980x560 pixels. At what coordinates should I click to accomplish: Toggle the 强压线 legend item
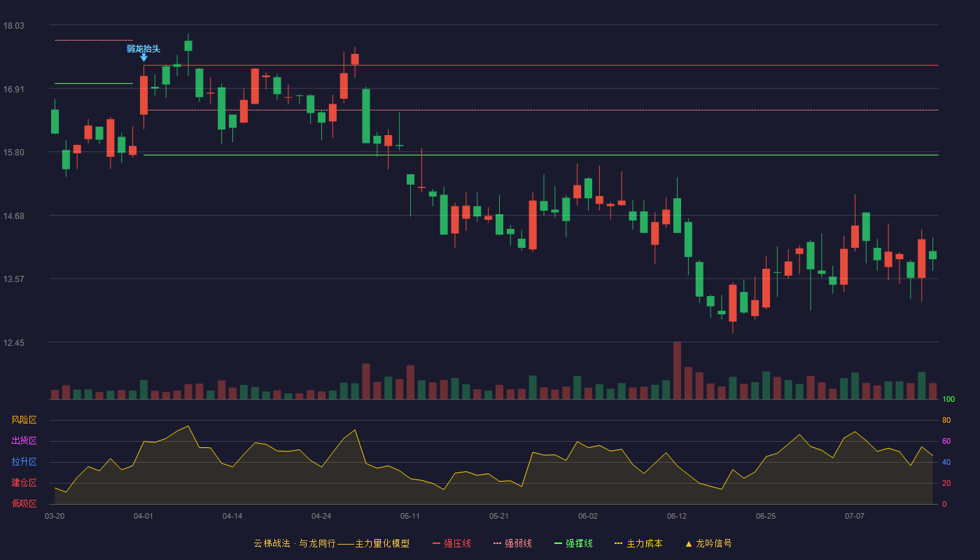(x=451, y=543)
